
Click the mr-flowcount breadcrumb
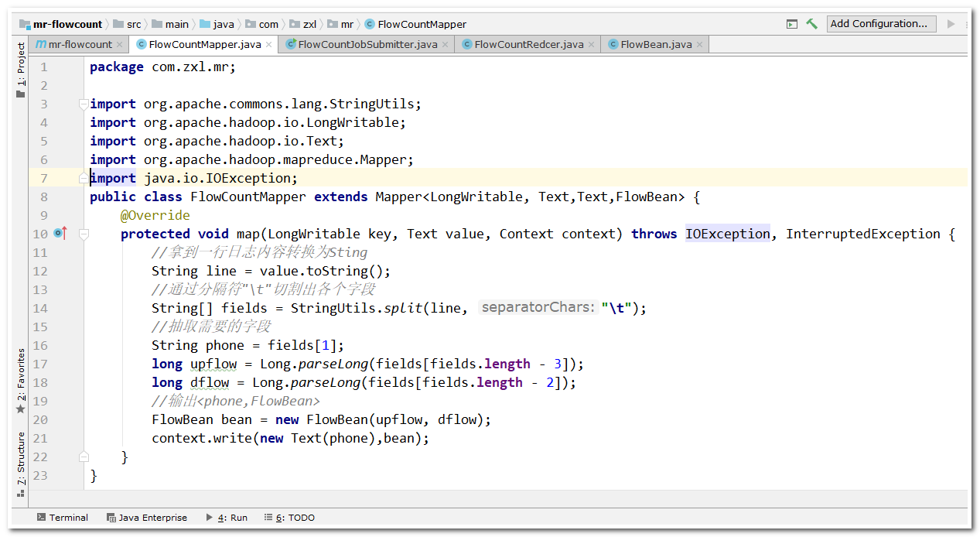60,24
